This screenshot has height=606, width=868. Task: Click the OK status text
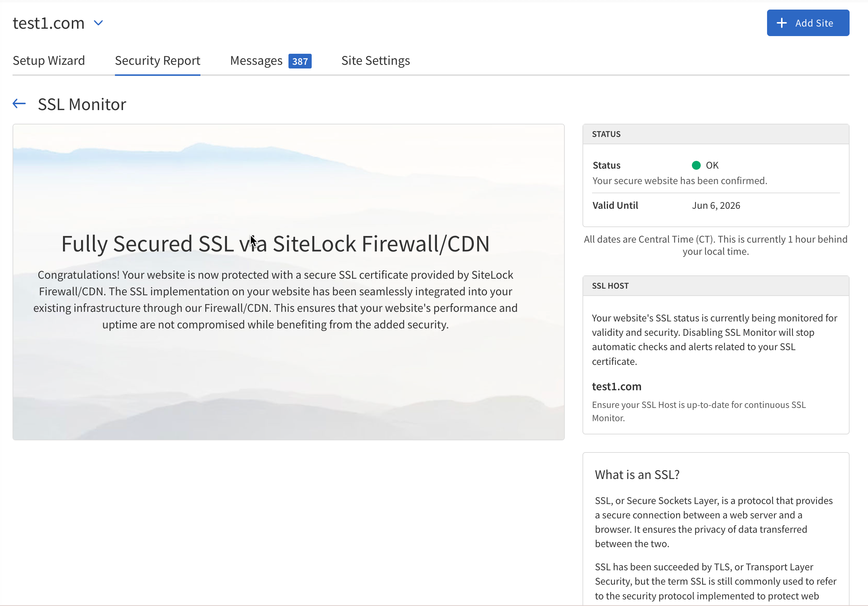point(712,165)
